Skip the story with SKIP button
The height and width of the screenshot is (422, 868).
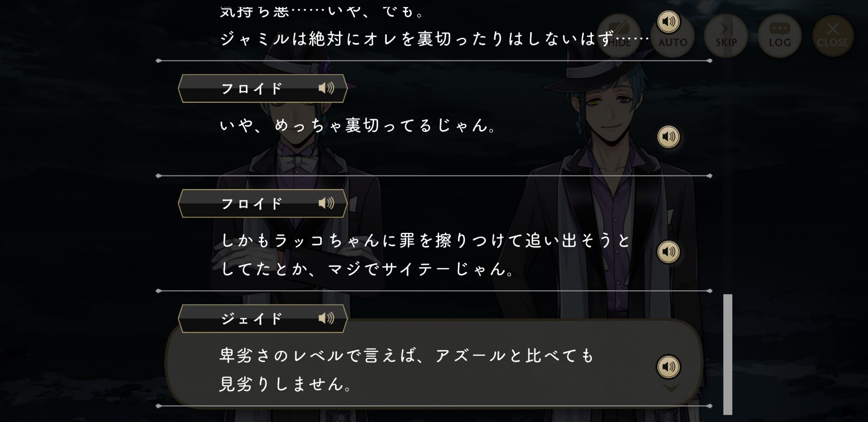[726, 36]
